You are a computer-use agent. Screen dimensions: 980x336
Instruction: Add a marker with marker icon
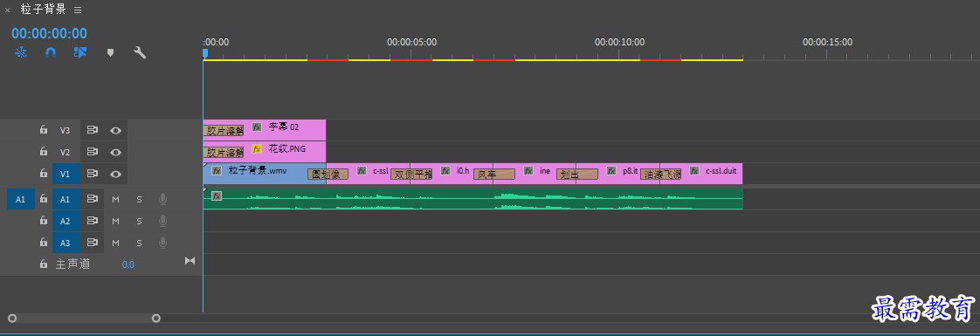(111, 52)
